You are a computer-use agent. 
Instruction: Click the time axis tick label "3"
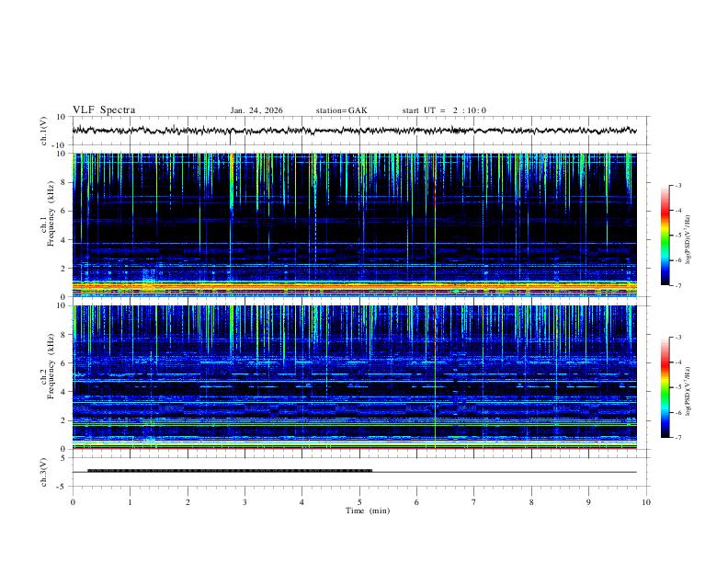[245, 502]
